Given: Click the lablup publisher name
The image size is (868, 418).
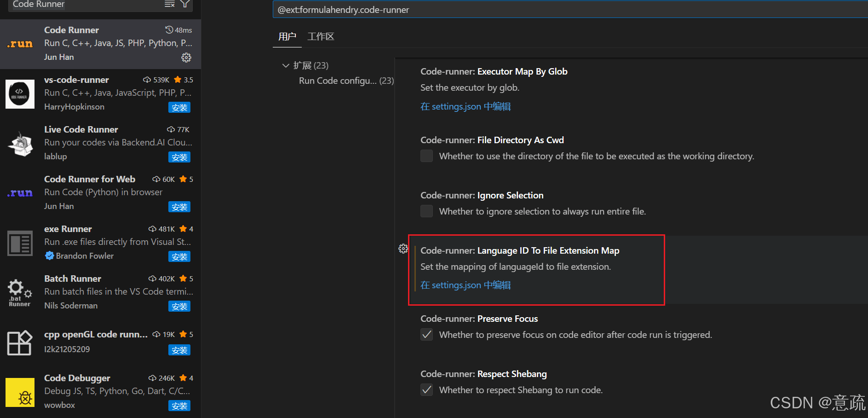Looking at the screenshot, I should pyautogui.click(x=56, y=157).
